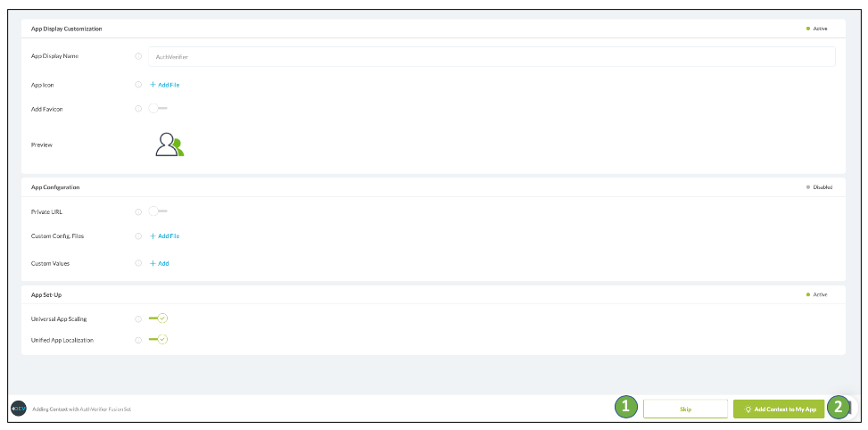Disable Universal App Scaling toggle
The image size is (868, 430).
[x=159, y=318]
